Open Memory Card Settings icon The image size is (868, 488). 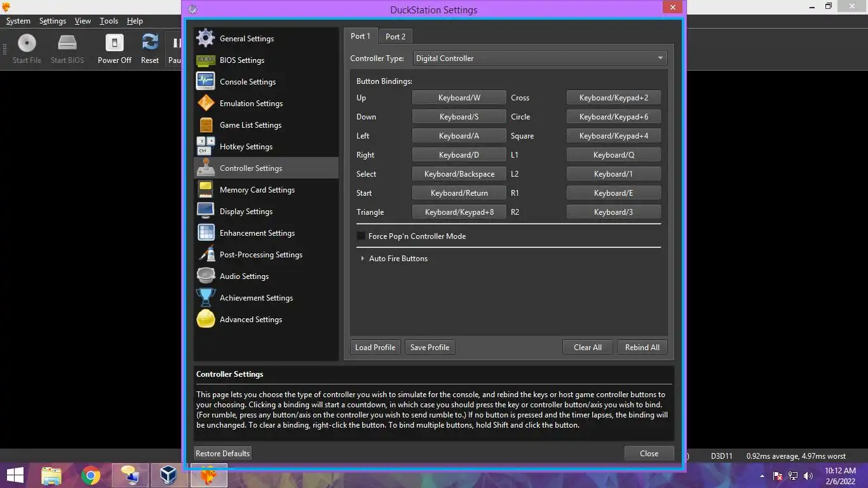click(205, 189)
